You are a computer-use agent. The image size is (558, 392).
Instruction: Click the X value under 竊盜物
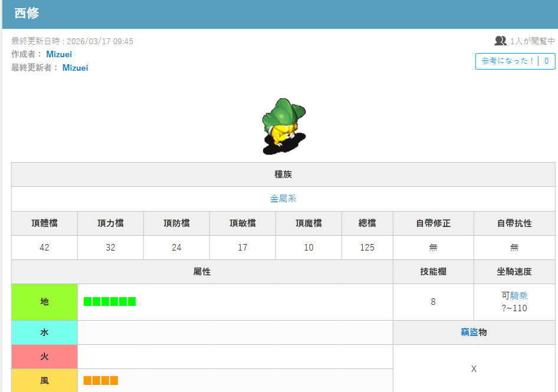pos(474,369)
